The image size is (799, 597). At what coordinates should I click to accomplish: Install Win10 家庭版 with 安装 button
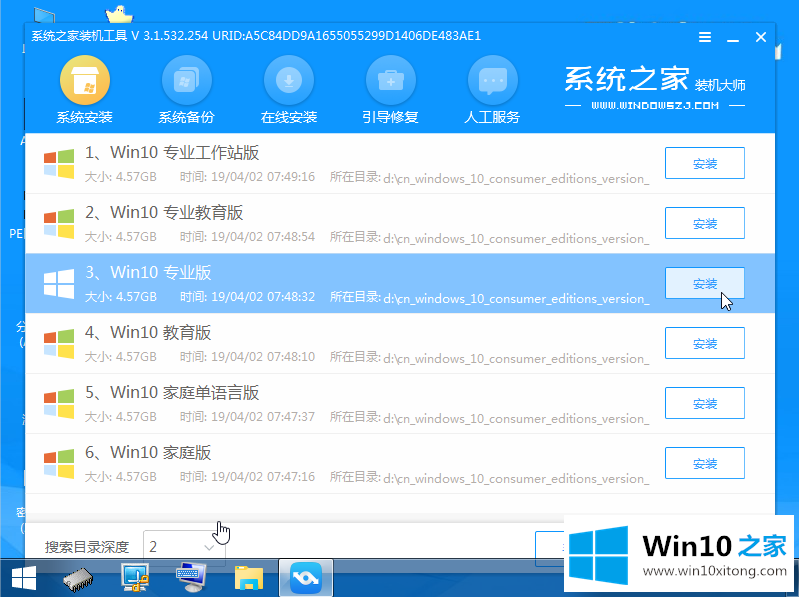click(705, 464)
